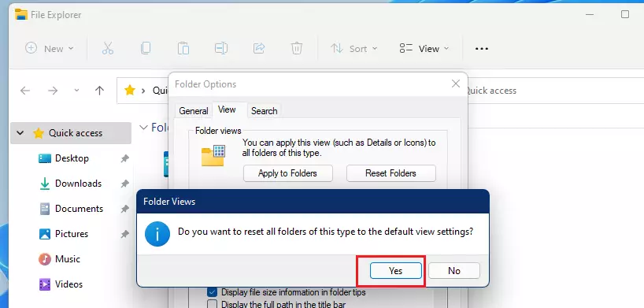Viewport: 644px width, 308px height.
Task: Click the folder views illustration icon
Action: (213, 155)
